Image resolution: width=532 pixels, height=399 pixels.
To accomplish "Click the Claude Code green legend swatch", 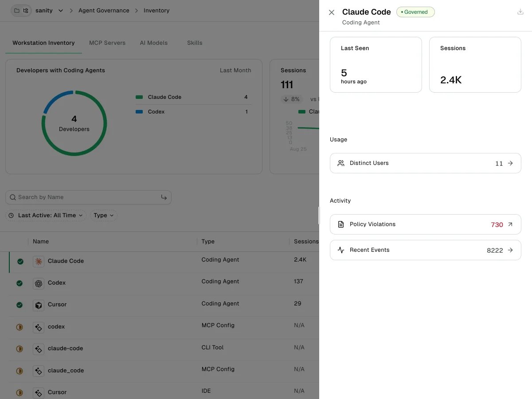I will 139,97.
